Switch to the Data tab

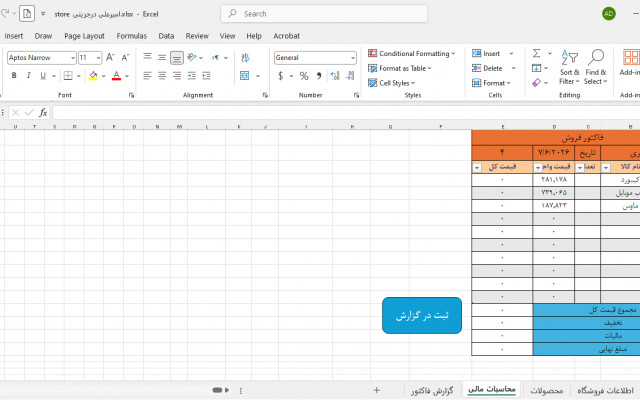coord(166,36)
